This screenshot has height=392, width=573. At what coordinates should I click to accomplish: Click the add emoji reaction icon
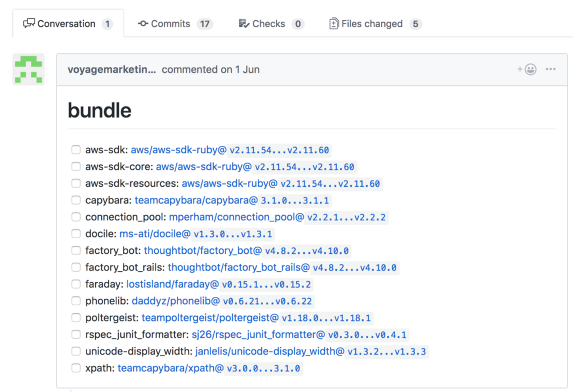(527, 69)
